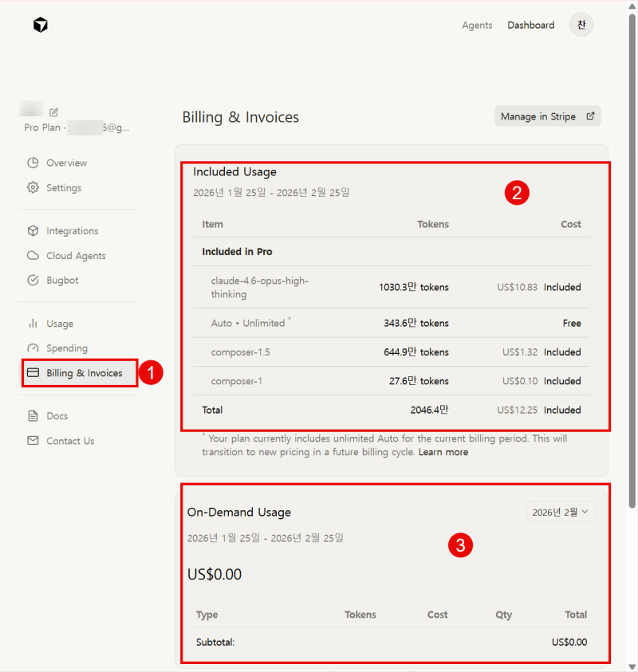Open the Usage section
638x672 pixels.
(x=60, y=323)
